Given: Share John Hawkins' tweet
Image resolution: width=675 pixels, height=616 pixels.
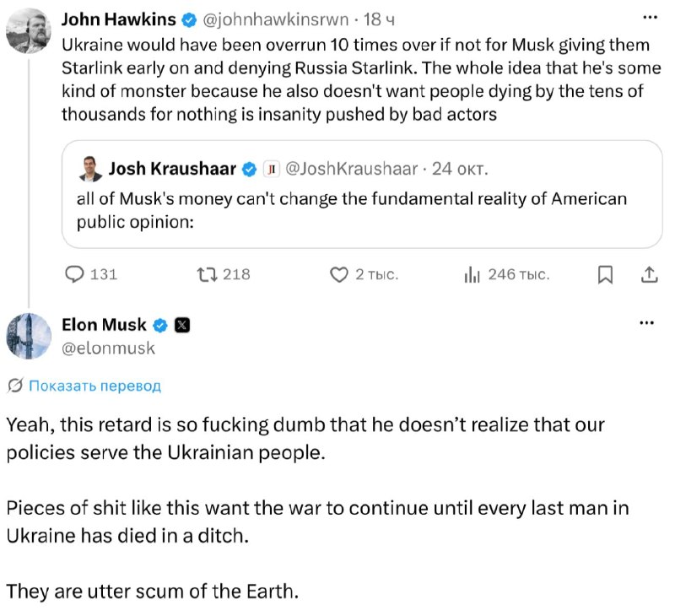Looking at the screenshot, I should pyautogui.click(x=649, y=274).
